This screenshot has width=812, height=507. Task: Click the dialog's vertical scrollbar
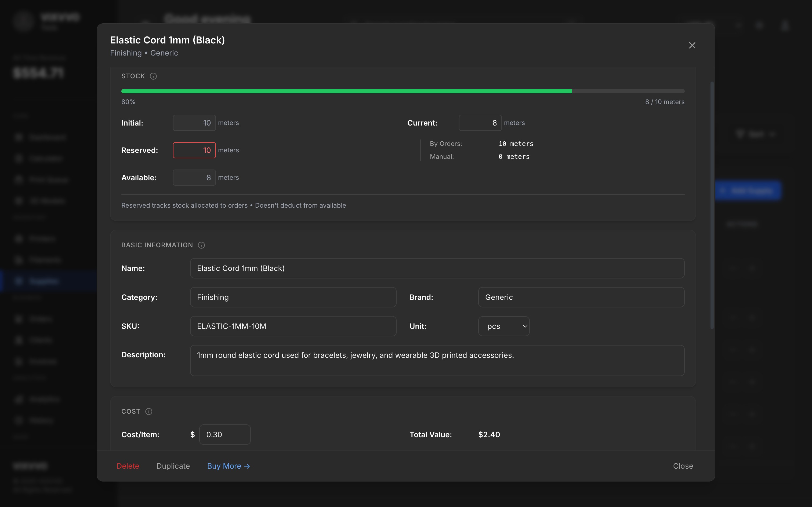click(x=712, y=204)
